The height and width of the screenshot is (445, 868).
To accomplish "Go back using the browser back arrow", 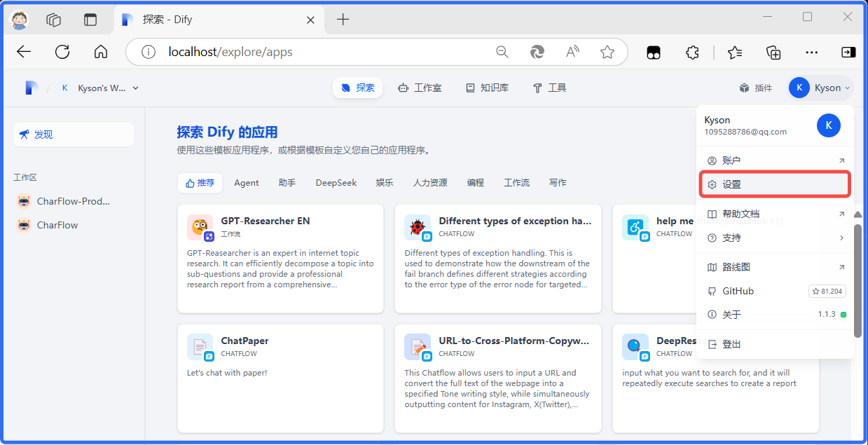I will tap(24, 52).
